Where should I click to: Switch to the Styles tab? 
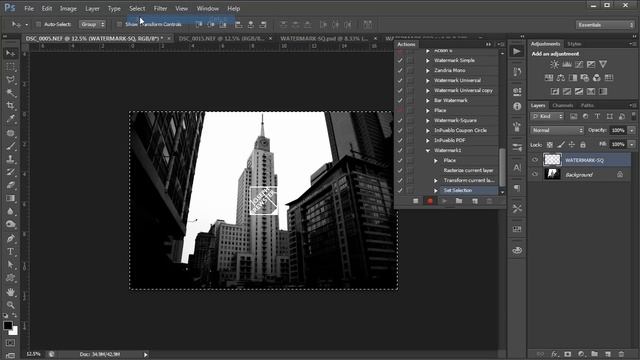click(x=574, y=44)
